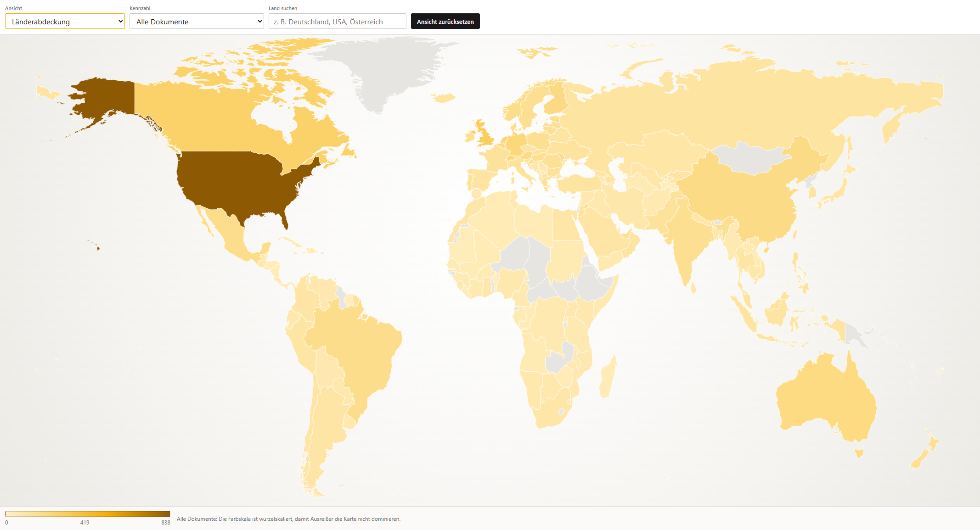Select Germany on the map
980x530 pixels.
point(515,144)
